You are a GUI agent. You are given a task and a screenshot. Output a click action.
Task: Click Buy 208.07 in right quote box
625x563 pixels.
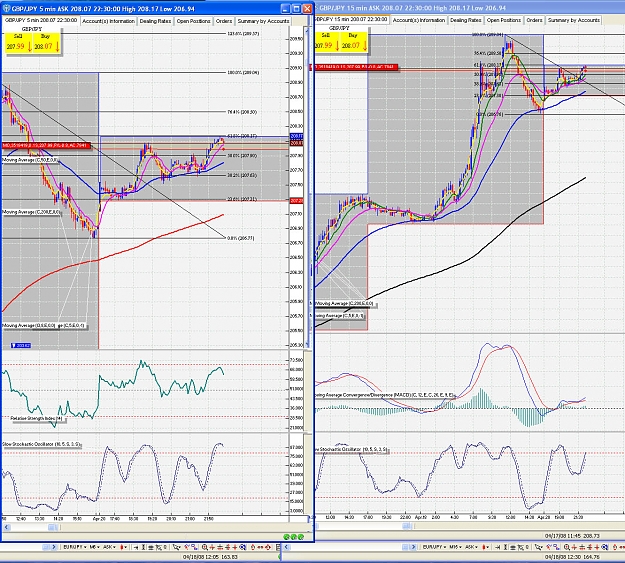354,41
